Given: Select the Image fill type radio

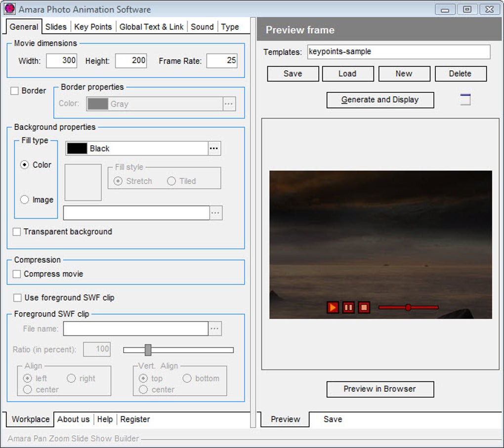Looking at the screenshot, I should (24, 200).
